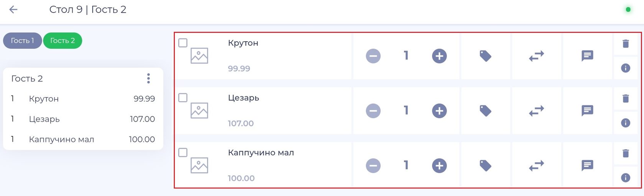Viewport: 644px width, 196px height.
Task: Open the Гость 2 three-dot menu
Action: pos(148,78)
